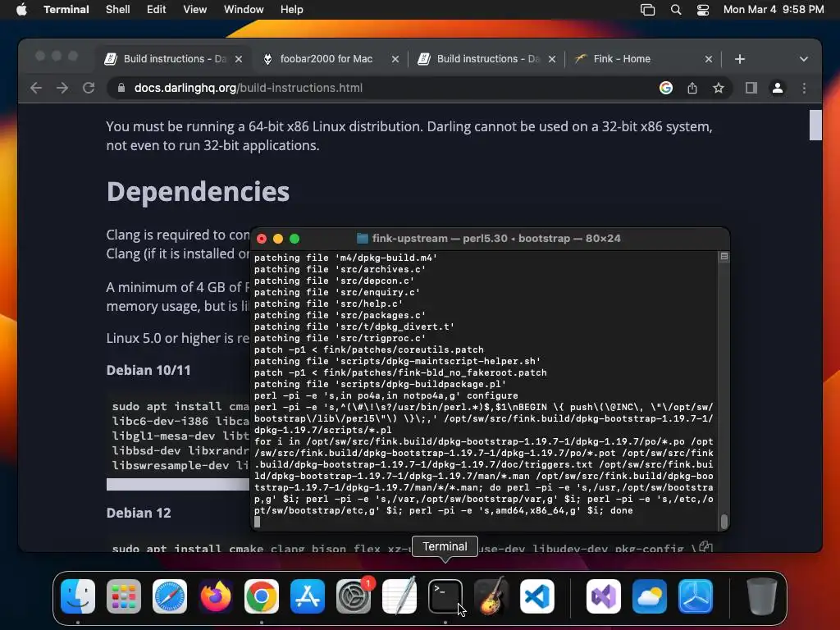
Task: Open Visual Studio Code from the Dock
Action: coord(537,596)
